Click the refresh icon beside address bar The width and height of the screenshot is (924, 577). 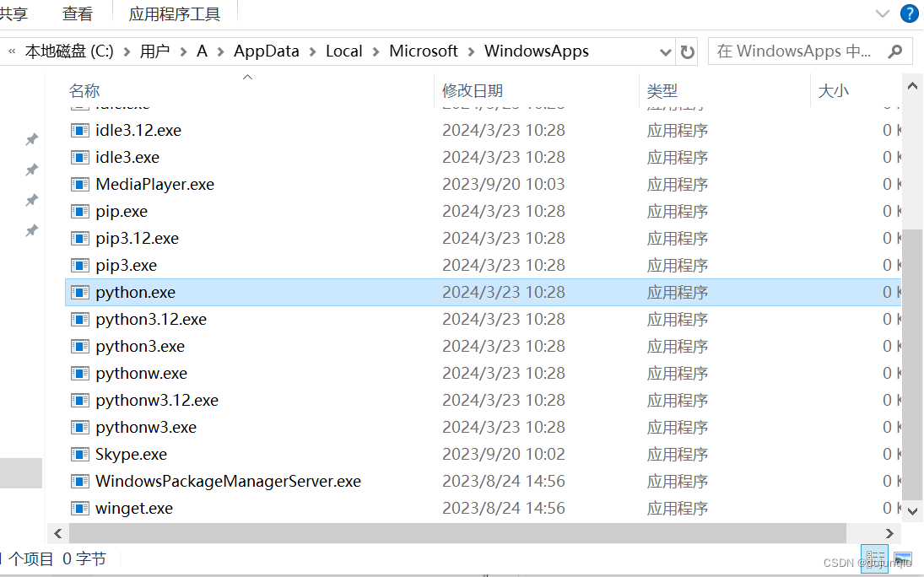point(689,51)
